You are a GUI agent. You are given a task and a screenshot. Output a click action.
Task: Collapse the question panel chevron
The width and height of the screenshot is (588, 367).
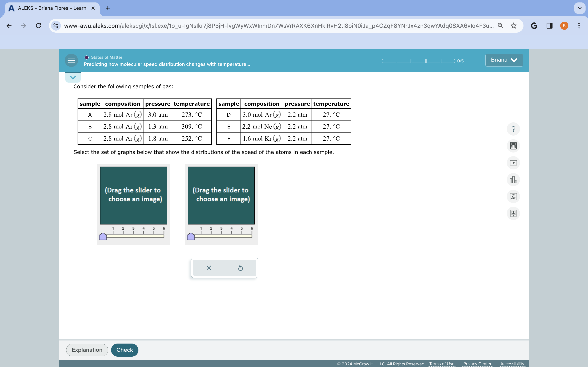point(73,78)
